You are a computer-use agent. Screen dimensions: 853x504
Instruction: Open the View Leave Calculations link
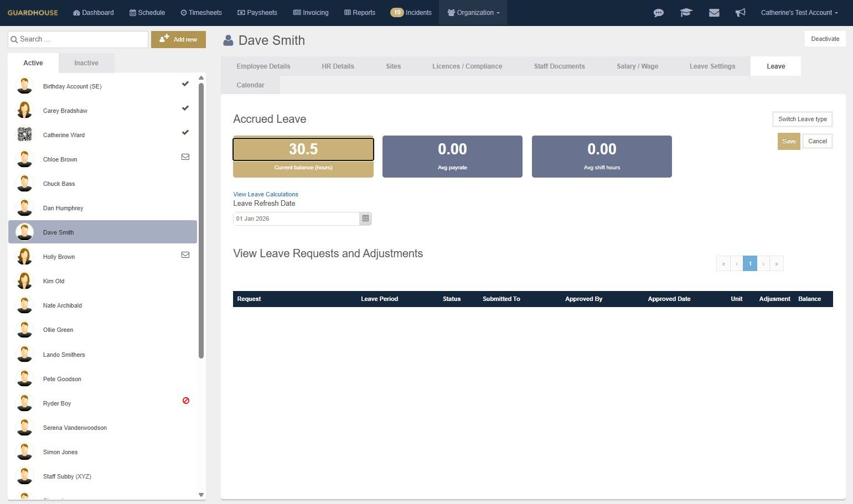point(266,194)
